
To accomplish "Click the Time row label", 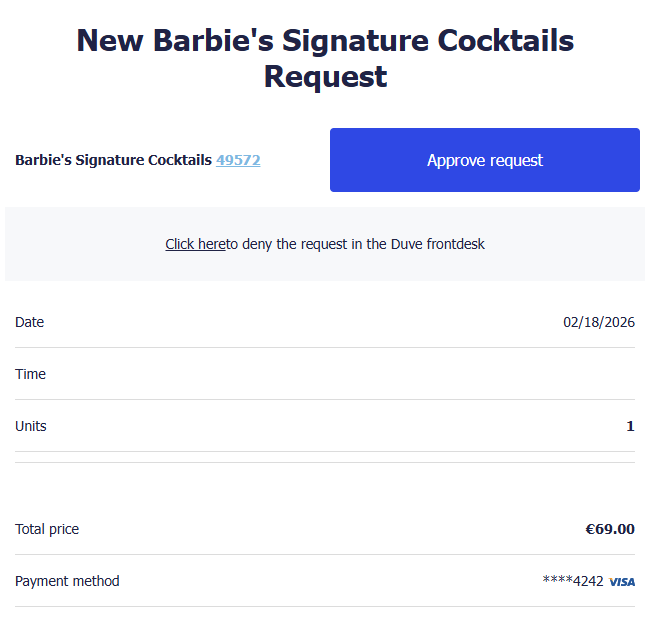I will (x=31, y=374).
